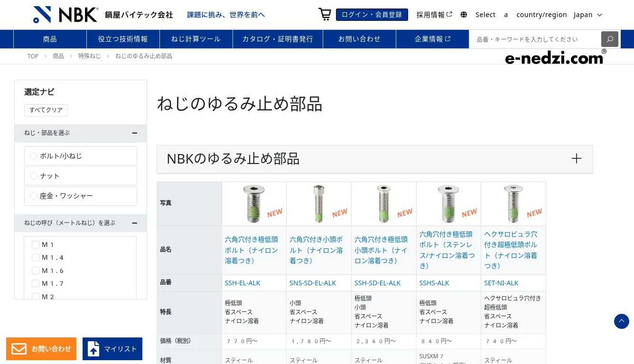
Task: Click the Select a country/region label
Action: 521,15
